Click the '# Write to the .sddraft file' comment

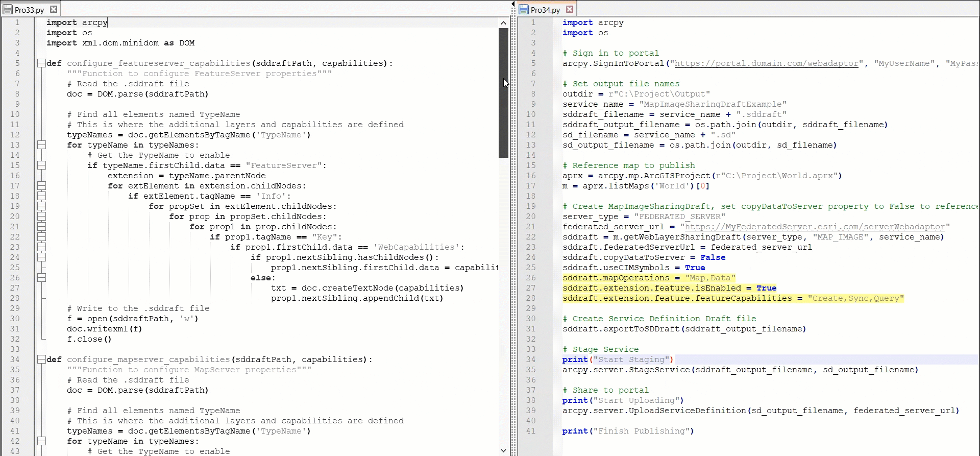point(138,308)
